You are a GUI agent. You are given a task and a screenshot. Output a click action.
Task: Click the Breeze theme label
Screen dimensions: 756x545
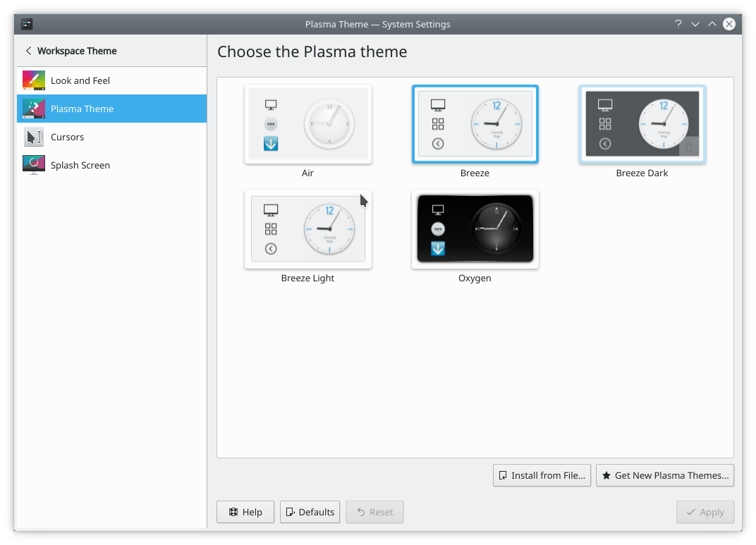click(475, 173)
